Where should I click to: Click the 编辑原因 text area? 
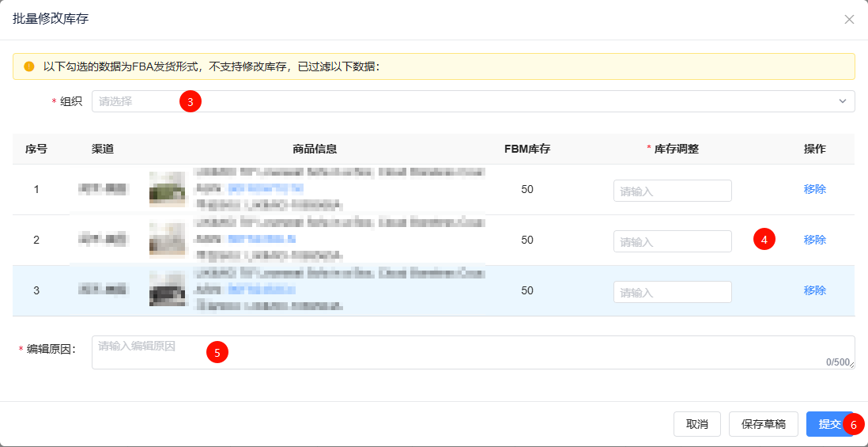(473, 353)
